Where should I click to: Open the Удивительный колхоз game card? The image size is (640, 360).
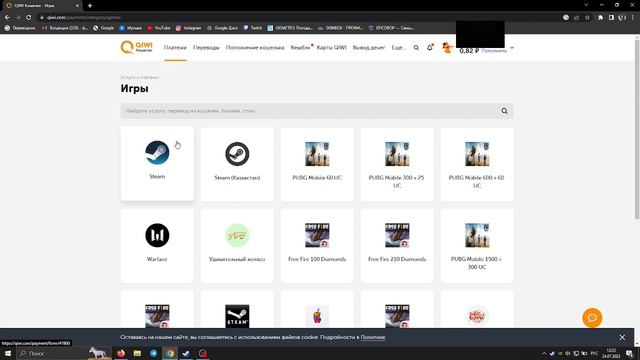coord(237,246)
